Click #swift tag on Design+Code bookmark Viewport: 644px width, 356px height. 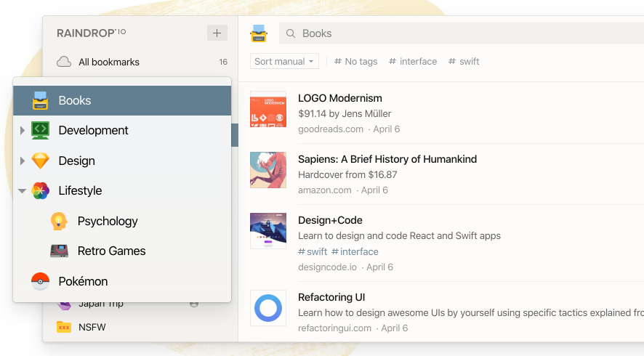(x=313, y=251)
